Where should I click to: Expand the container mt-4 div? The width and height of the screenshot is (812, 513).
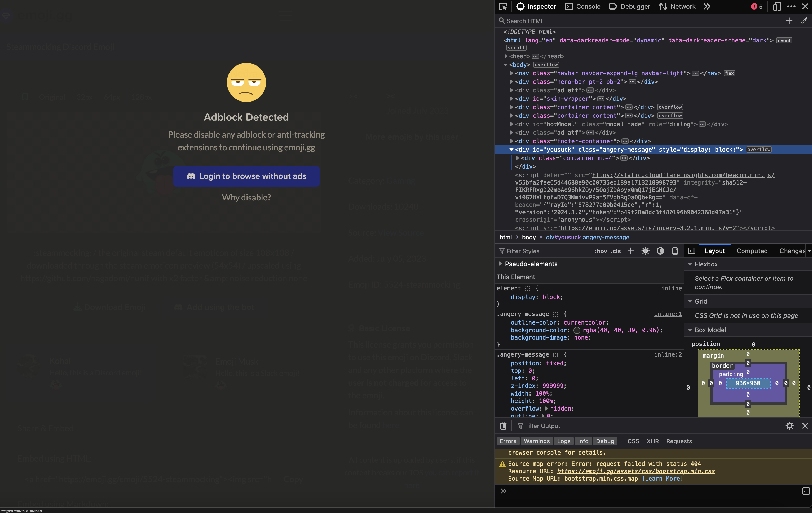tap(517, 158)
